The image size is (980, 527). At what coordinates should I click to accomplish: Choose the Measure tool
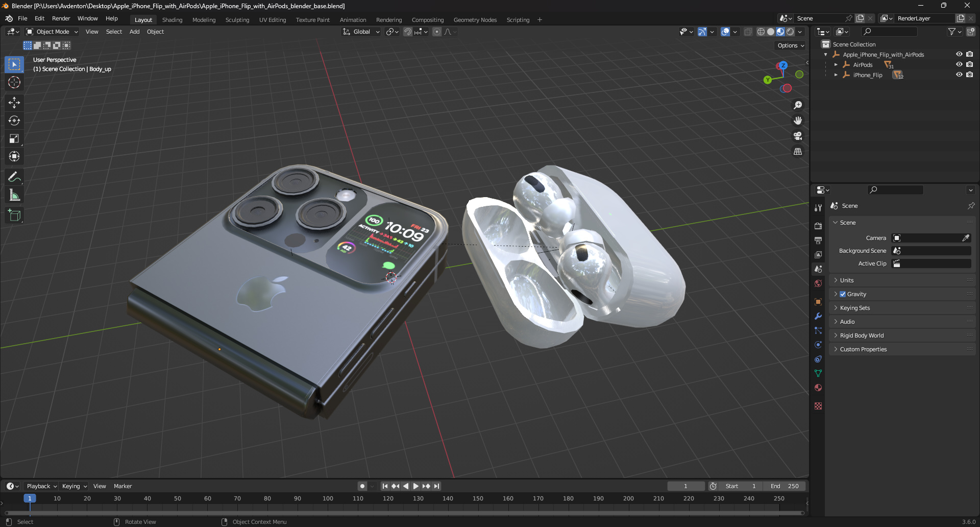point(14,195)
